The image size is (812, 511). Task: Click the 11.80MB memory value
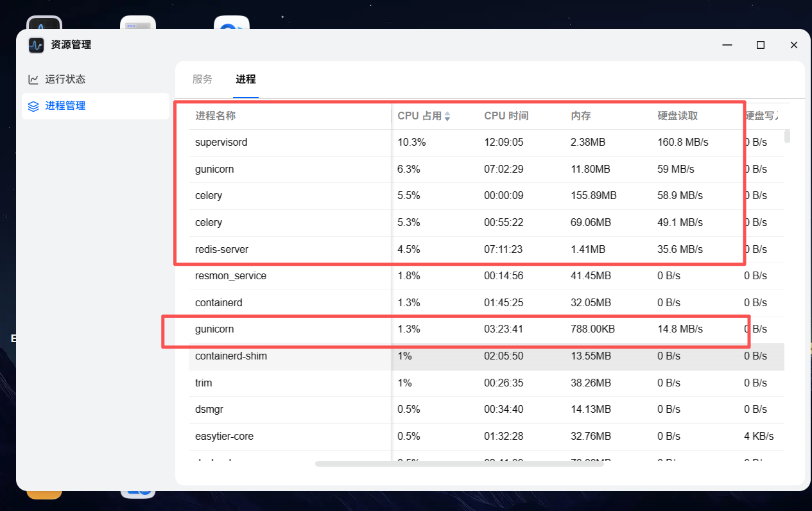pyautogui.click(x=591, y=169)
